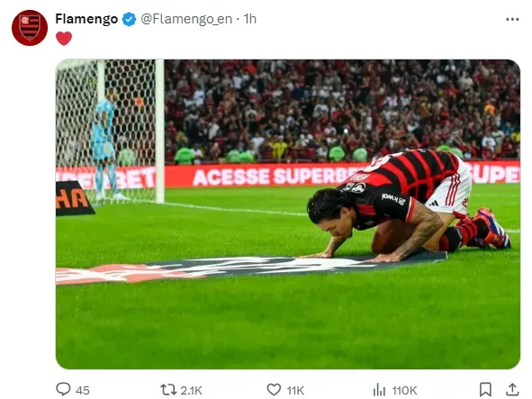The image size is (532, 399).
Task: Click the 11K likes count
Action: pos(295,391)
